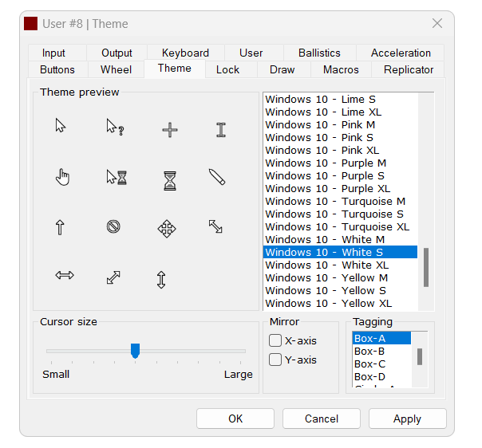
Task: Click the Cursor size slider thumb
Action: coord(135,351)
